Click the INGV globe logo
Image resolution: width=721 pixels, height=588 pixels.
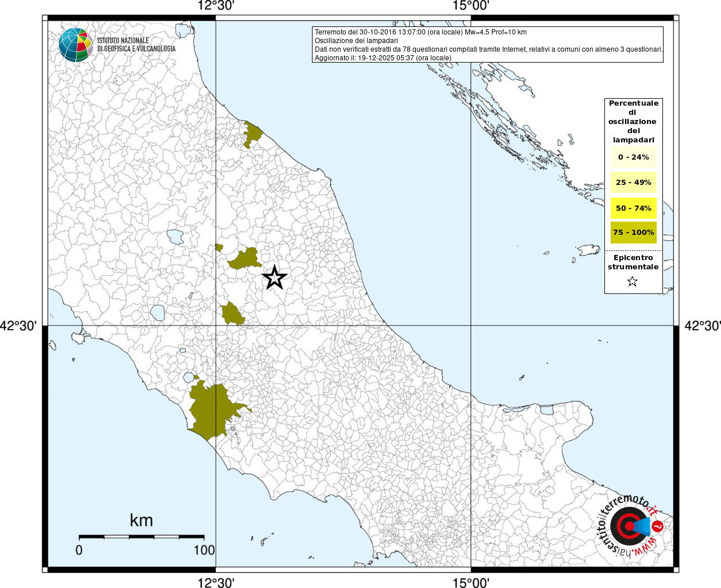coord(75,45)
